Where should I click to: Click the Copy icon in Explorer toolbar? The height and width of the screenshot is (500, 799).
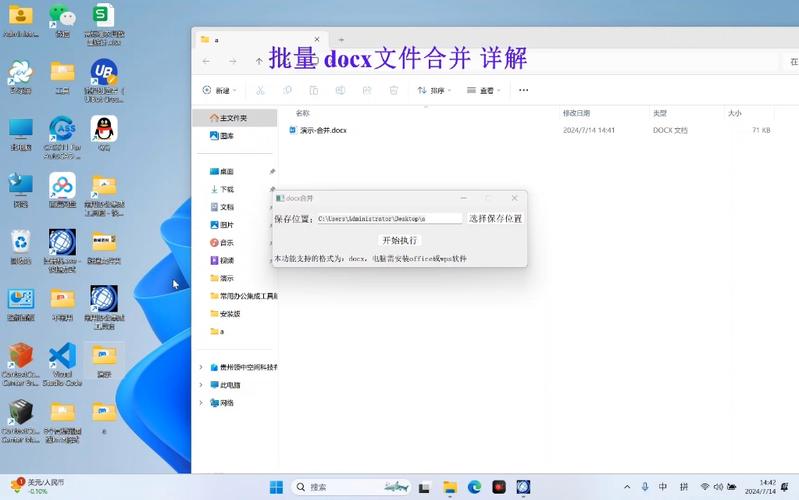(x=287, y=90)
